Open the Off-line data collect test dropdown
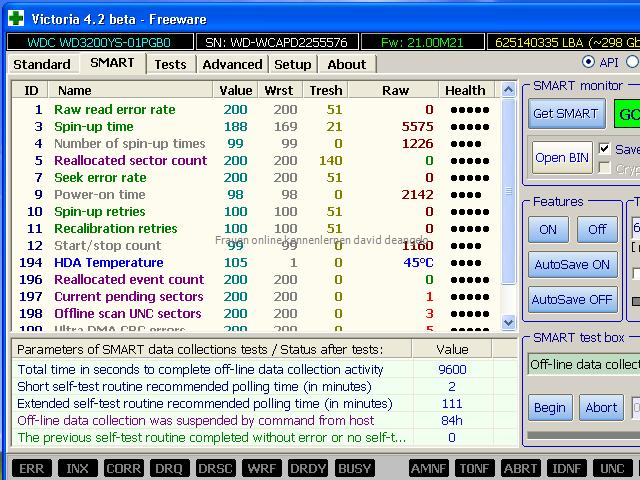640x480 pixels. pyautogui.click(x=584, y=364)
